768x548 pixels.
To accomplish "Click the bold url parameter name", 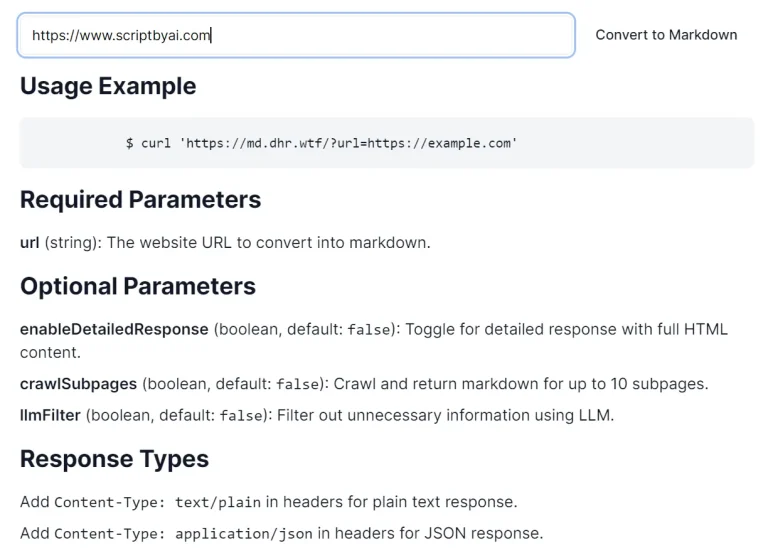I will (29, 243).
